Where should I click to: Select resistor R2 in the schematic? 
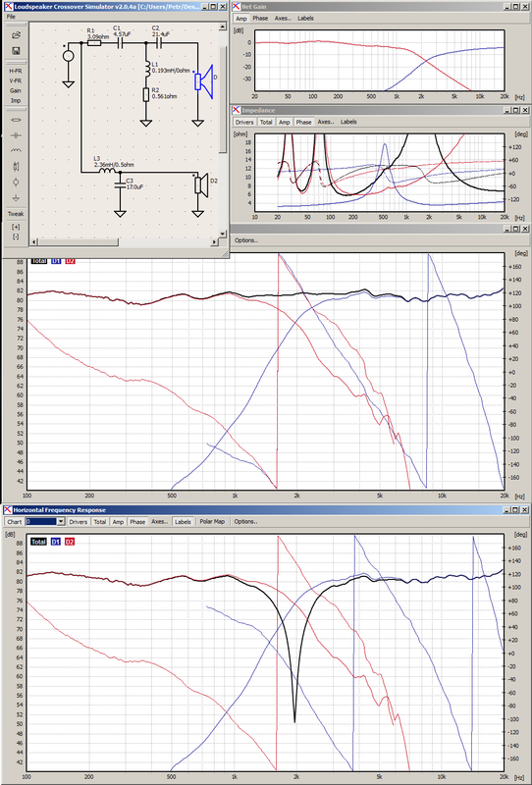[146, 94]
